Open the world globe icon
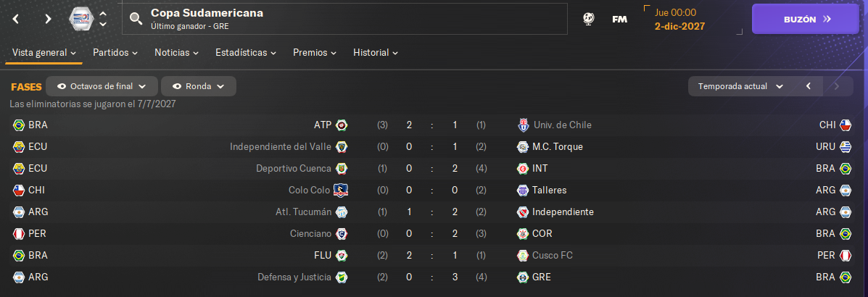Screen dimensions: 868x297 (588, 19)
